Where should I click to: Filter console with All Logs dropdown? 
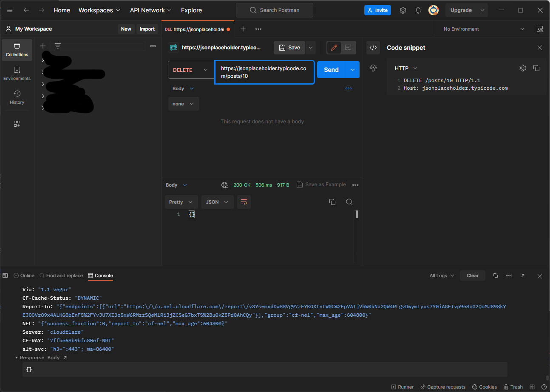442,276
